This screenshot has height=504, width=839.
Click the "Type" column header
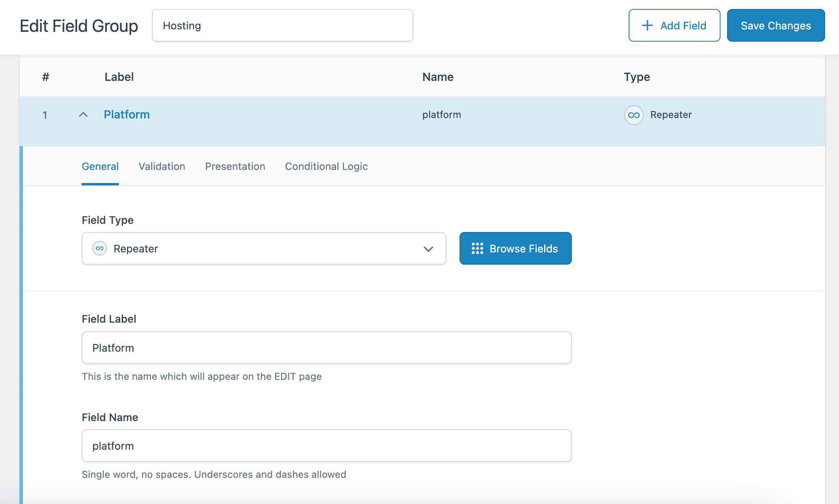(637, 77)
